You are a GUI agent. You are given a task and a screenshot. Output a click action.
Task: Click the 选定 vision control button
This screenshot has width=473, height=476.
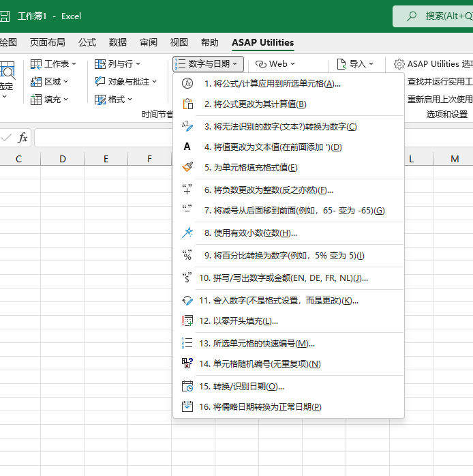click(x=7, y=80)
